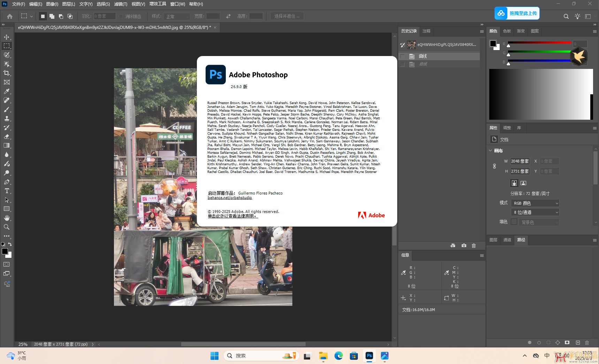Delete current state trash icon in History
Image resolution: width=599 pixels, height=364 pixels.
pyautogui.click(x=474, y=246)
